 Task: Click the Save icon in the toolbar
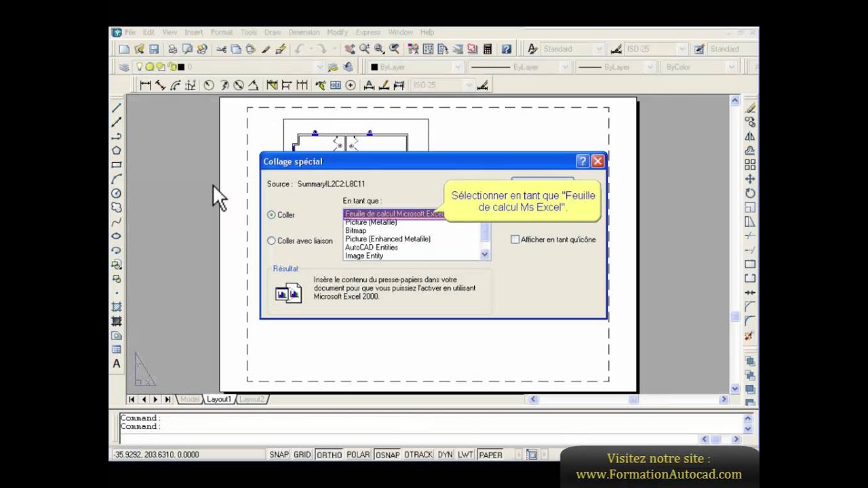pyautogui.click(x=154, y=49)
